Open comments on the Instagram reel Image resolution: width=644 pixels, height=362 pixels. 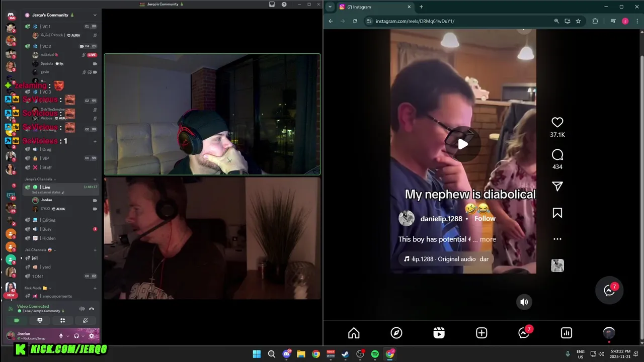point(557,155)
